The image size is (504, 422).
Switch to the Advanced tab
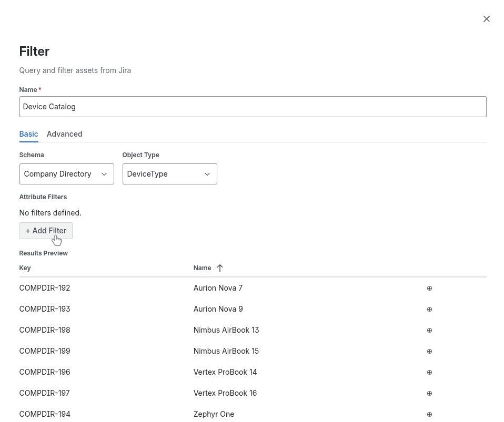[64, 134]
